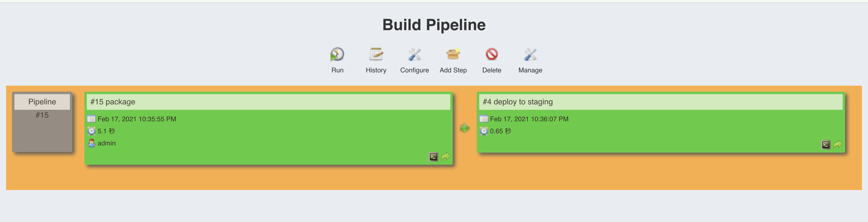Open the "#4 deploy to staging" title
The image size is (868, 222).
pyautogui.click(x=517, y=102)
